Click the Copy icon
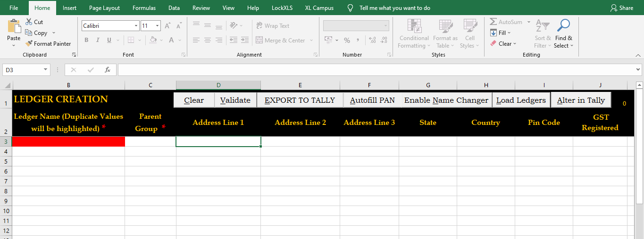This screenshot has height=239, width=644. tap(29, 33)
